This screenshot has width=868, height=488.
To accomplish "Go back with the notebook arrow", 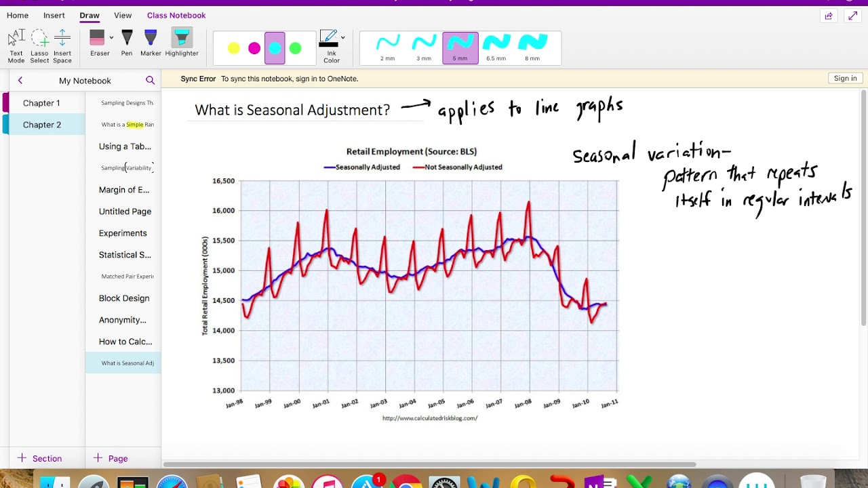I will [x=20, y=80].
